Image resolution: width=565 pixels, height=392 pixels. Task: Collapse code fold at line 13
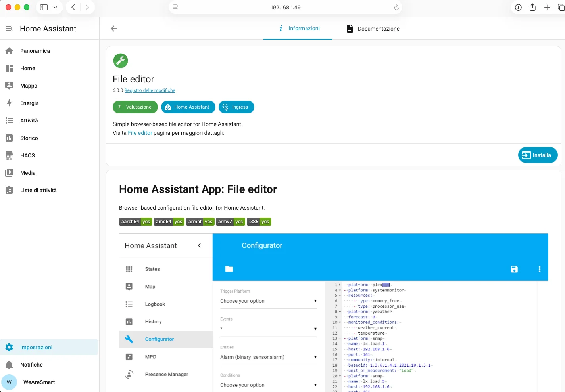[x=340, y=338]
